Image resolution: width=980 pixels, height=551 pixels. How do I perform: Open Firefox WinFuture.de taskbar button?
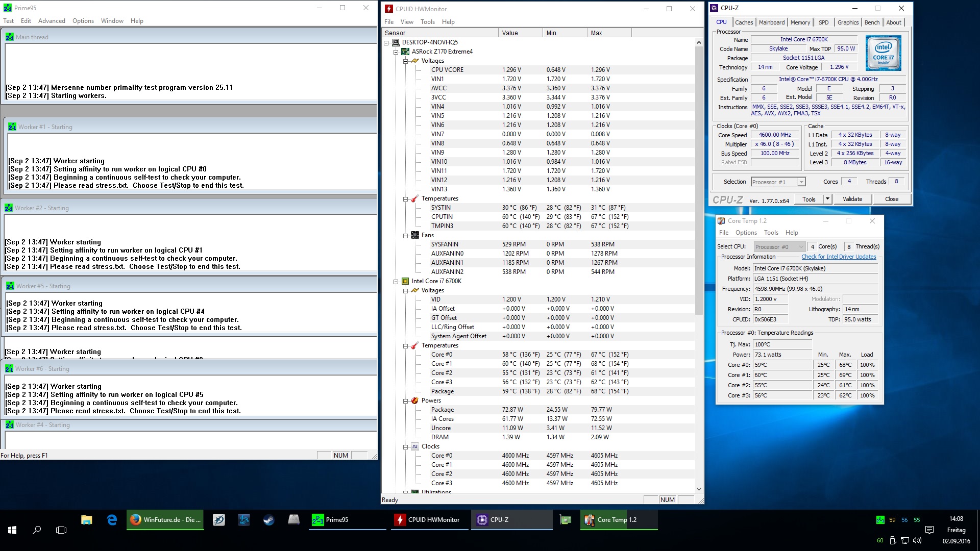coord(165,520)
